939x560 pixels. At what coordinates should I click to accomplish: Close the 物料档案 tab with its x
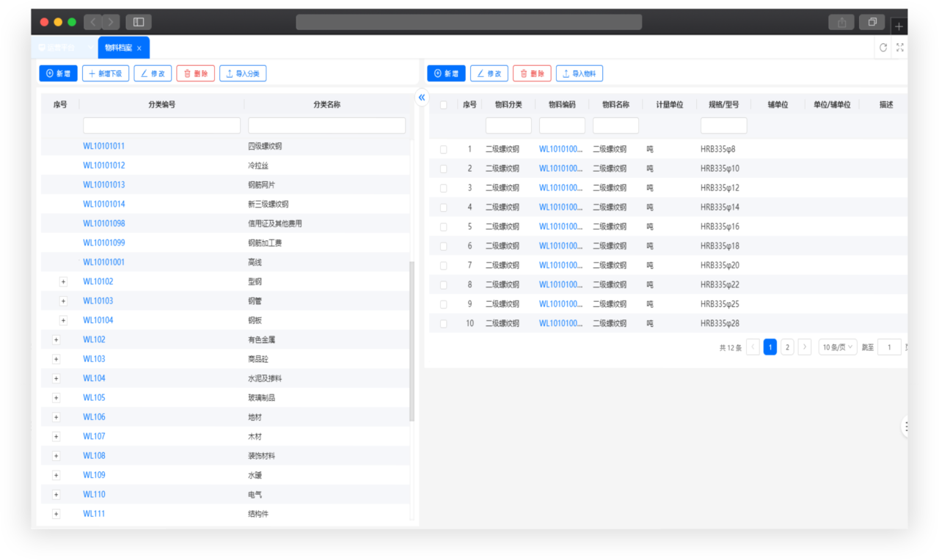point(139,48)
